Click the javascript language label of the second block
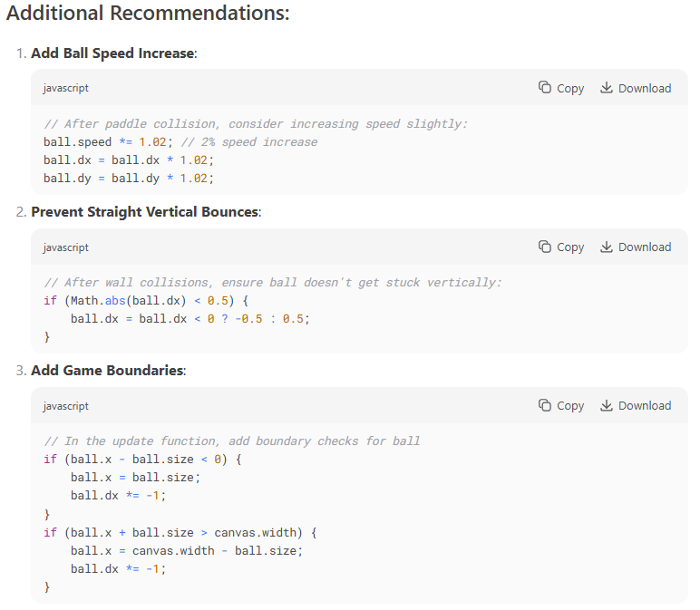The width and height of the screenshot is (700, 610). pos(65,247)
